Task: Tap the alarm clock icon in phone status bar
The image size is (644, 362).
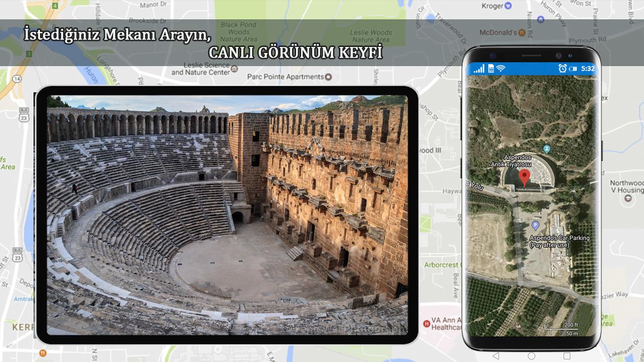Action: click(x=562, y=68)
